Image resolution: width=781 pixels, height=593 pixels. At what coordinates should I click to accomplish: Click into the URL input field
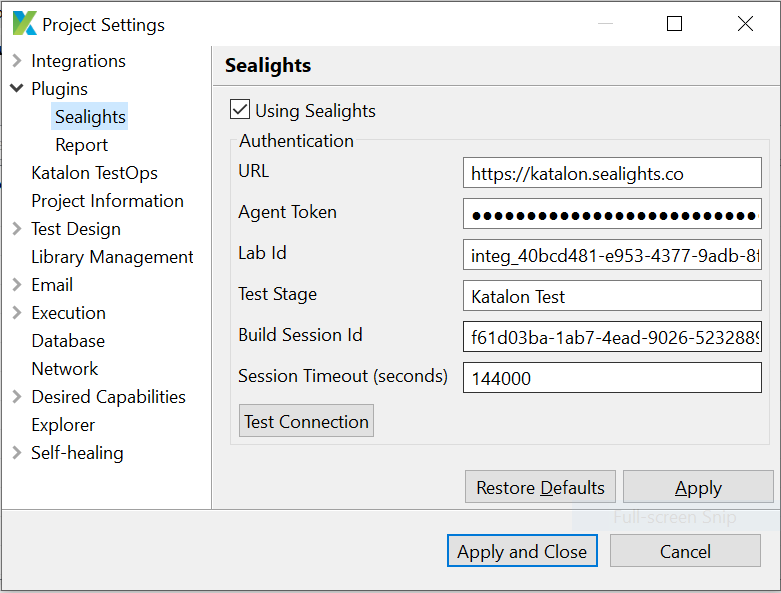[612, 173]
